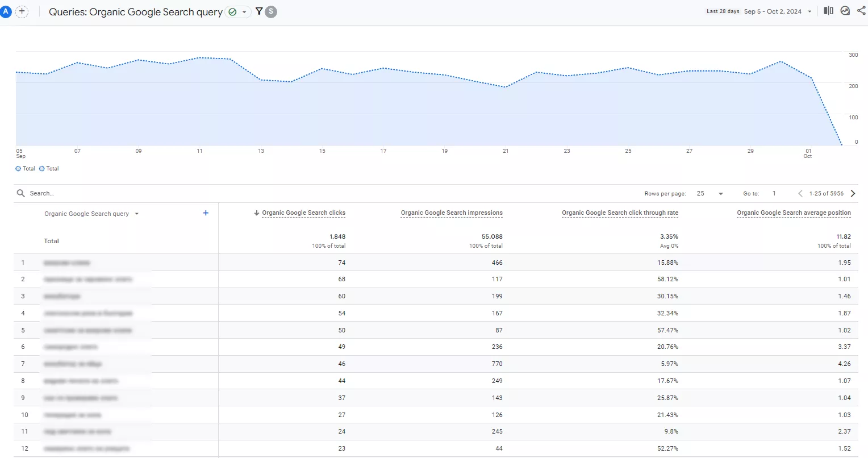Click the descending sort arrow on clicks
This screenshot has height=458, width=868.
coord(257,213)
